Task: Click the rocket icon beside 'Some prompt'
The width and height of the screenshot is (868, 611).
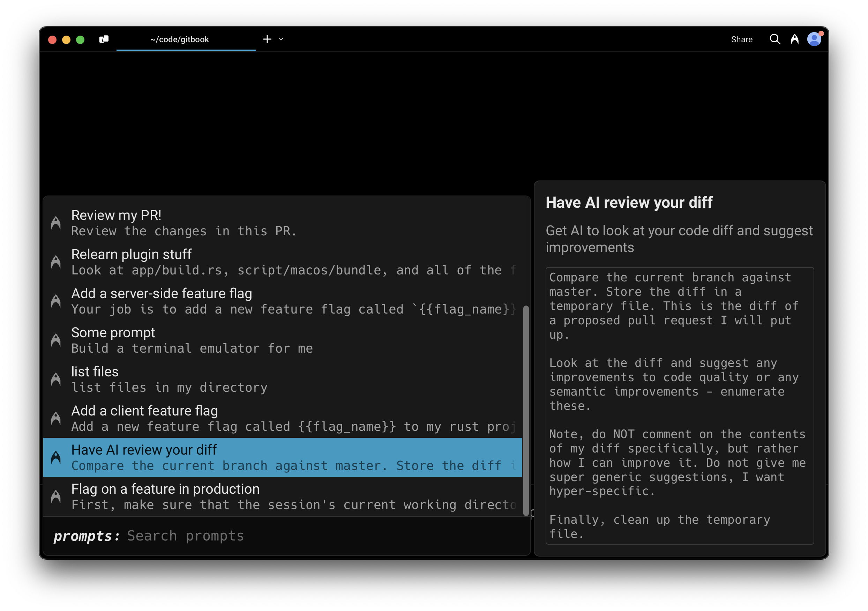Action: coord(55,340)
